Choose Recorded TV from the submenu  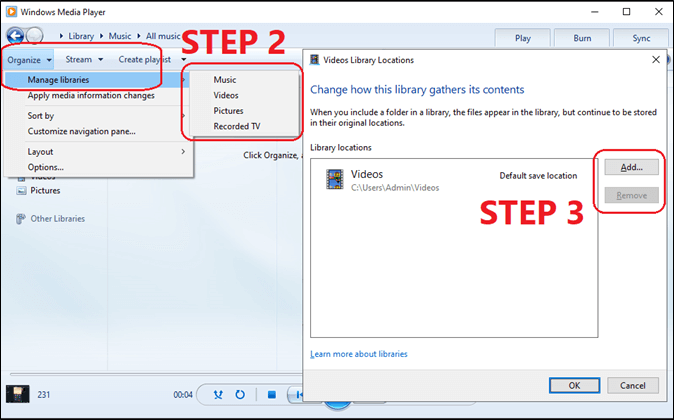238,127
